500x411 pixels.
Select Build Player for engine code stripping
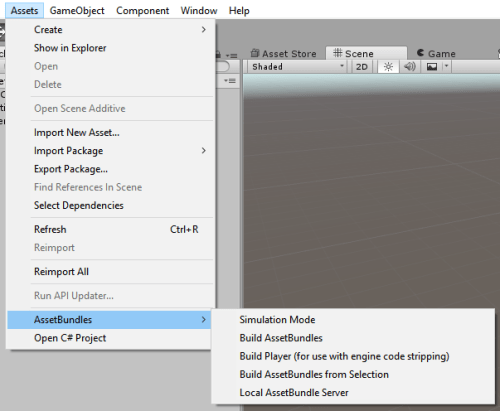pyautogui.click(x=353, y=356)
